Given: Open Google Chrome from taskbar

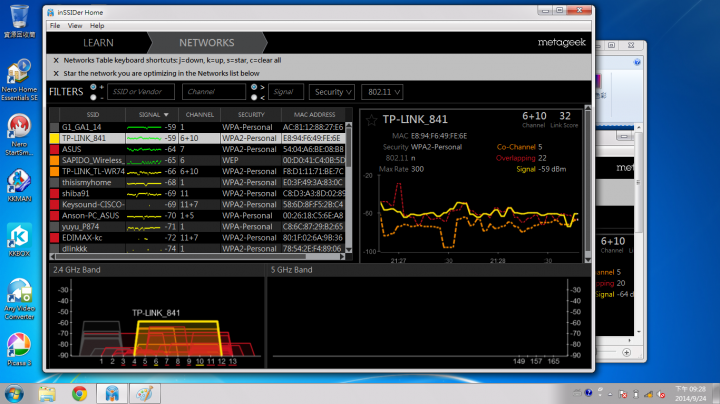Looking at the screenshot, I should (79, 394).
